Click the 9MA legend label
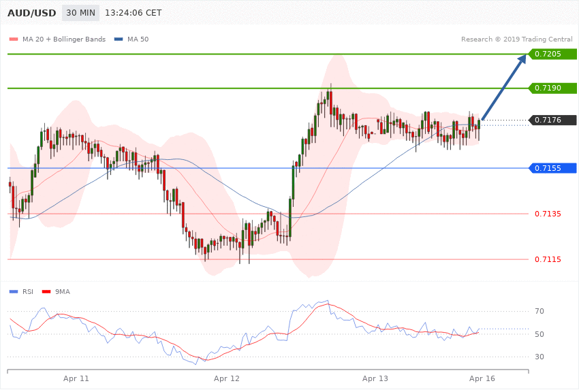 pos(63,292)
